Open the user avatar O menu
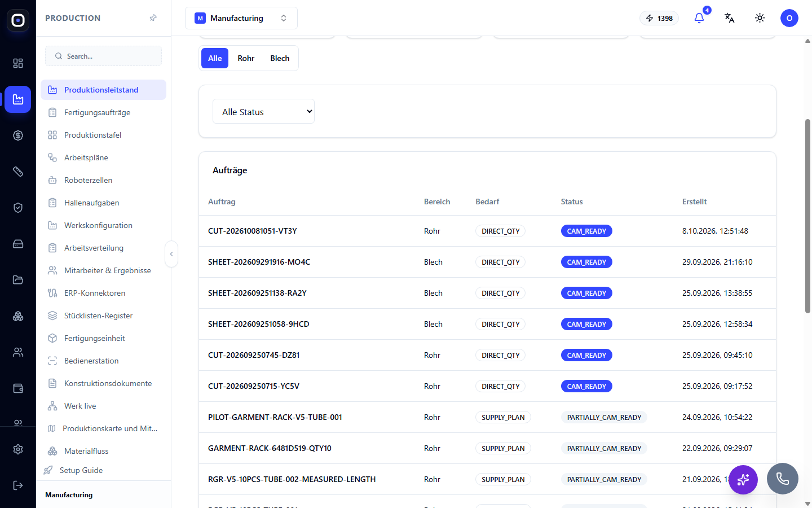This screenshot has width=812, height=508. coord(789,18)
